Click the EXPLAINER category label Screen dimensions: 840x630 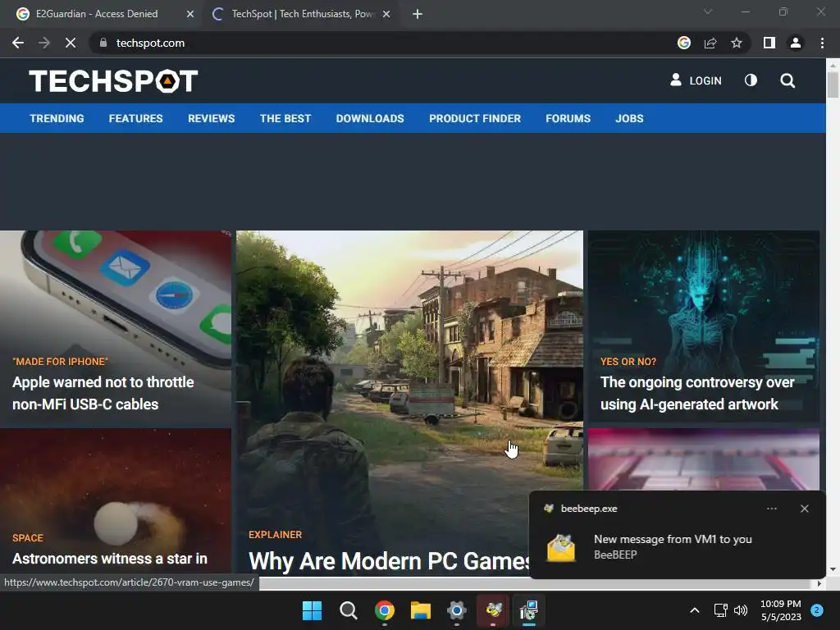point(275,535)
